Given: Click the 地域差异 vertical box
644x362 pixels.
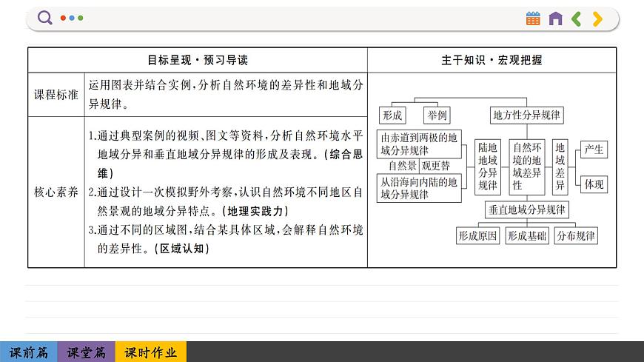Looking at the screenshot, I should [x=560, y=167].
